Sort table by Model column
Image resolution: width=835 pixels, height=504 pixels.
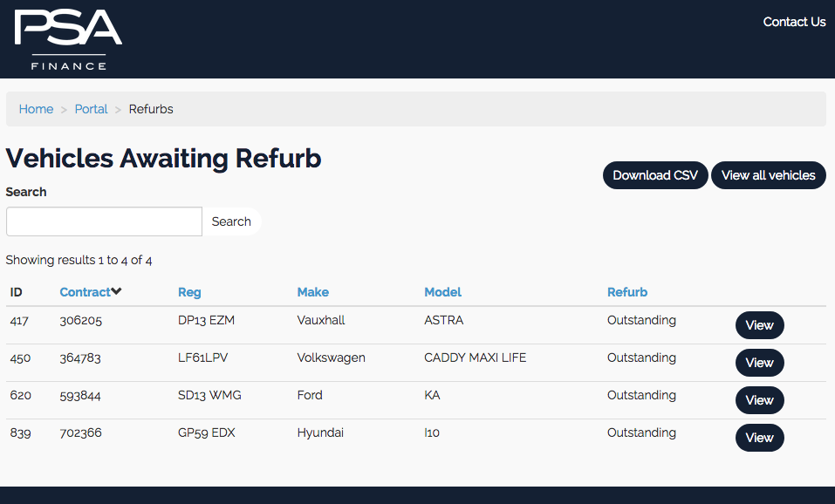pyautogui.click(x=442, y=292)
